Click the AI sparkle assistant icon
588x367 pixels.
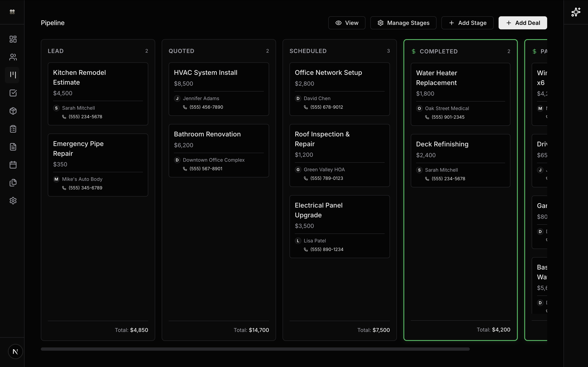click(x=576, y=12)
